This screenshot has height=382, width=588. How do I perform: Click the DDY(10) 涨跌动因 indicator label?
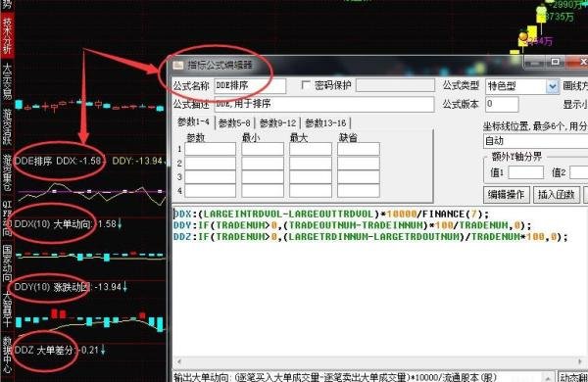click(52, 287)
